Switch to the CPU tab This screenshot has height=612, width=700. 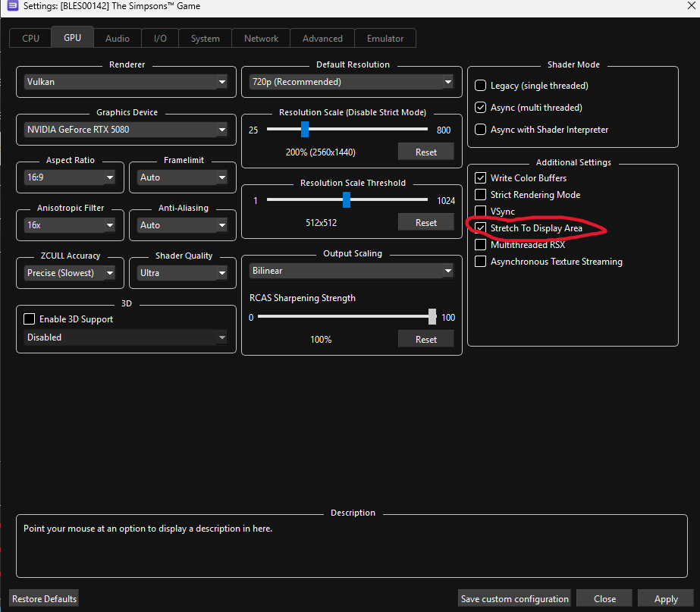[31, 39]
